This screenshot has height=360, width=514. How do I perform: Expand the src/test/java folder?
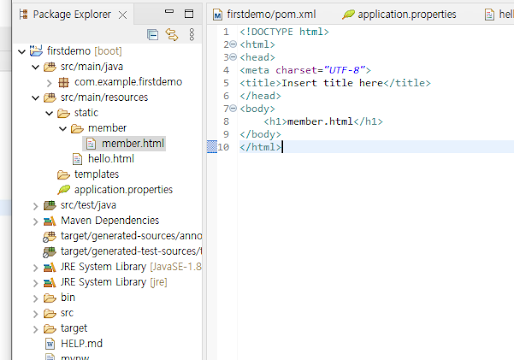[x=36, y=206]
